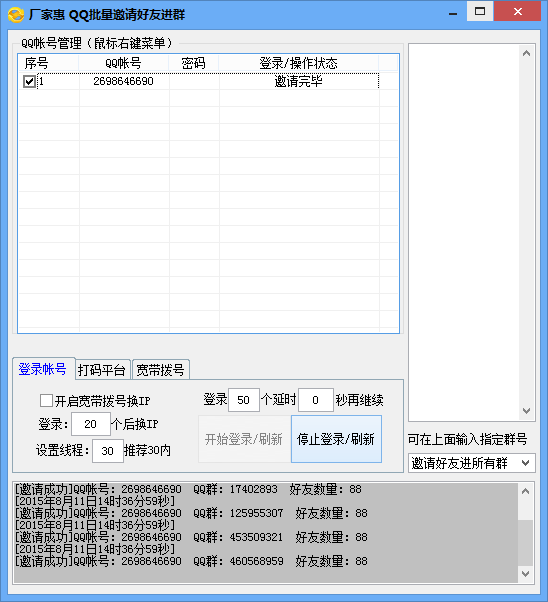Click group list scroll down arrow

pos(526,411)
